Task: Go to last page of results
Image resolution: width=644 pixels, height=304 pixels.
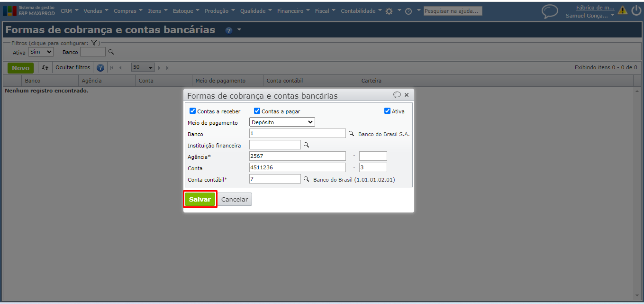Action: (168, 68)
